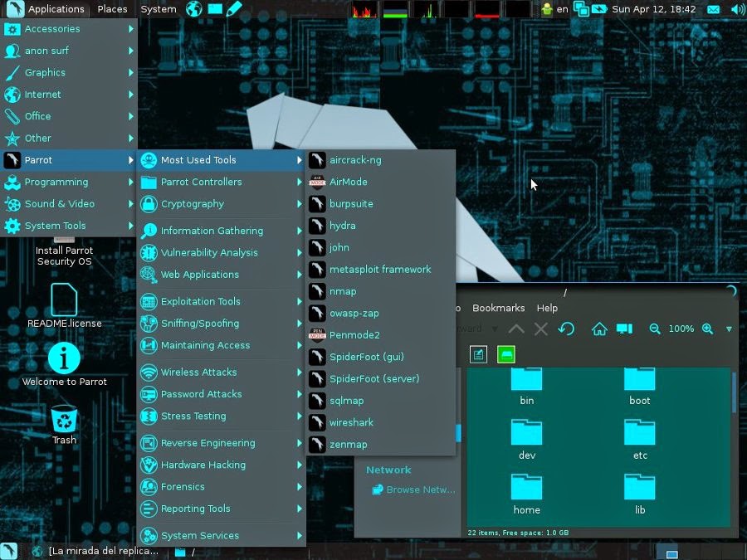Open Computer view using the monitor icon

pyautogui.click(x=623, y=329)
